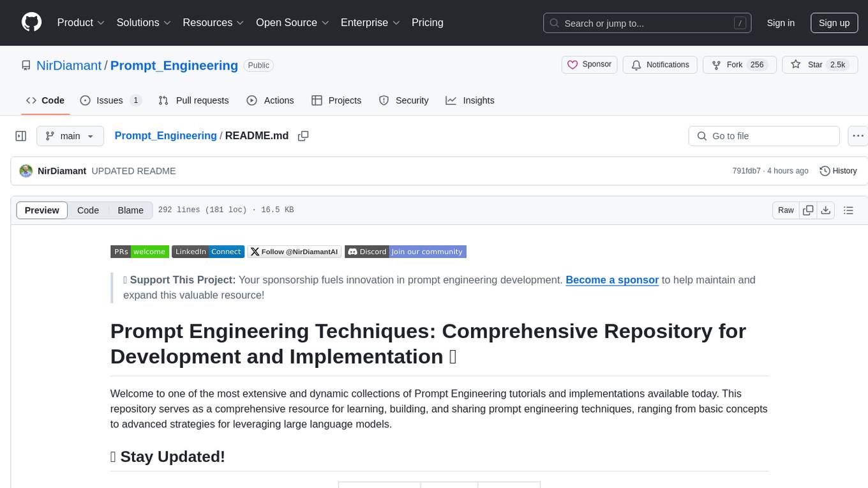Click the PRs welcome badge

(x=140, y=252)
